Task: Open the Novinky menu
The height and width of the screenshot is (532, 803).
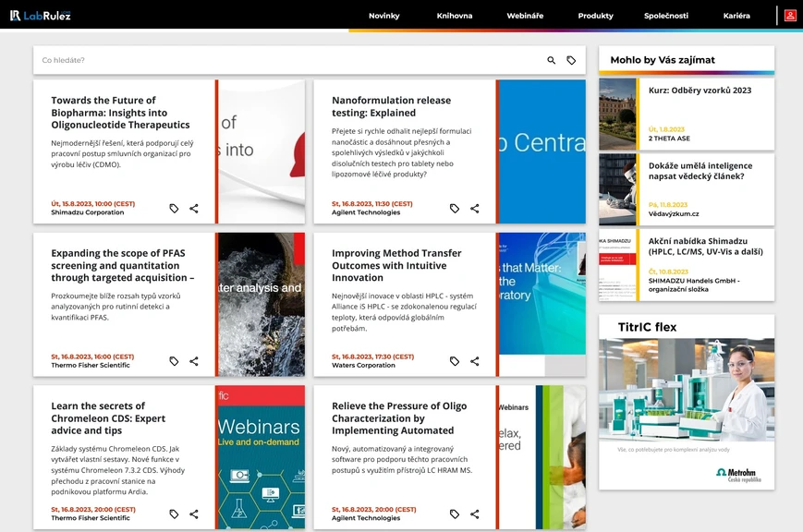Action: (384, 16)
